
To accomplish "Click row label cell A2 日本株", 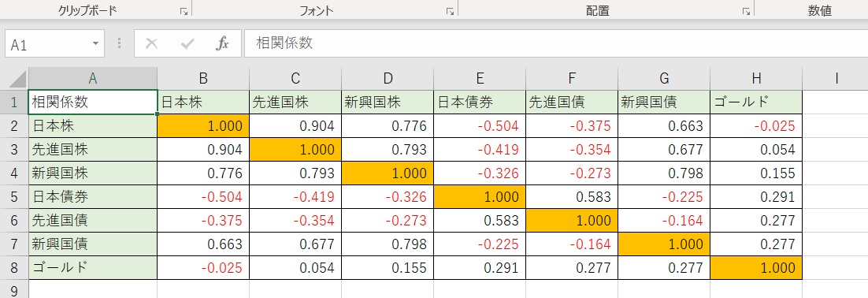I will coord(93,125).
